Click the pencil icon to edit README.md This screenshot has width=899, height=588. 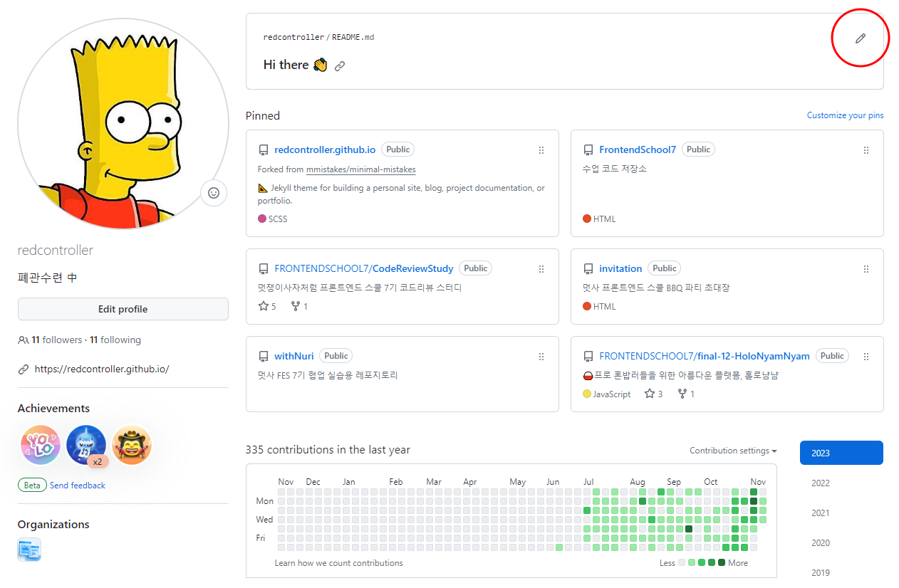point(861,38)
